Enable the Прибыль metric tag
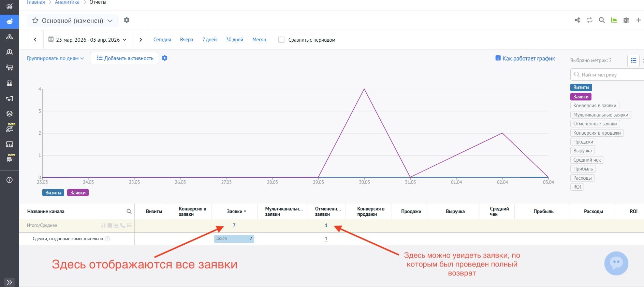This screenshot has width=644, height=287. 583,169
